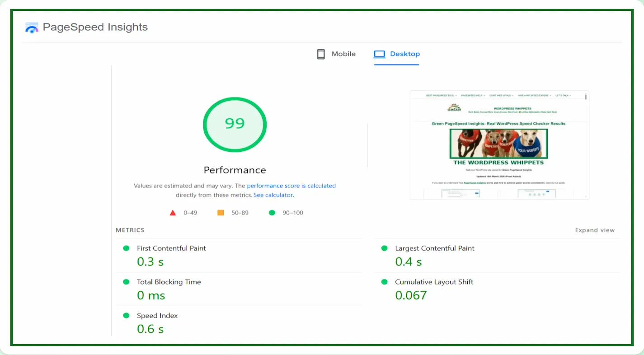This screenshot has width=644, height=355.
Task: Click the orange square 50–89 legend icon
Action: point(221,213)
